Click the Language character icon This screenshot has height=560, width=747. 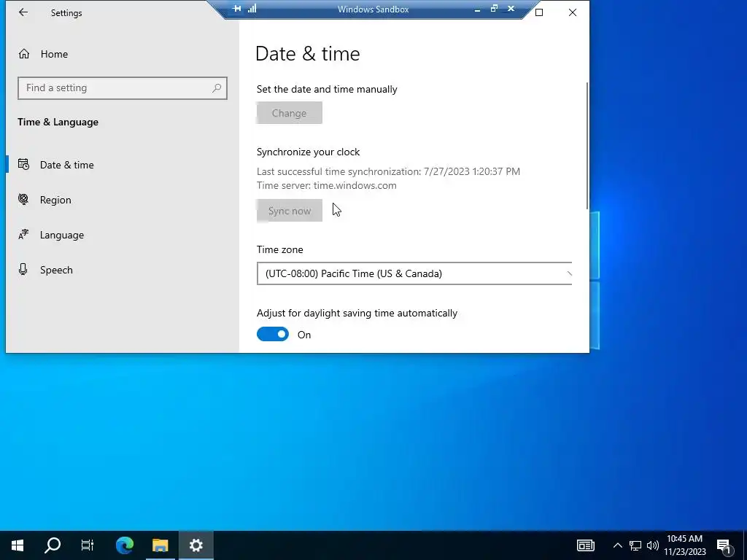point(23,234)
